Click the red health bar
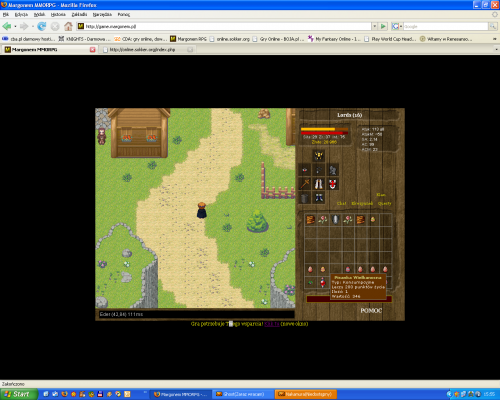Viewport: 500px width, 400px height. (324, 133)
